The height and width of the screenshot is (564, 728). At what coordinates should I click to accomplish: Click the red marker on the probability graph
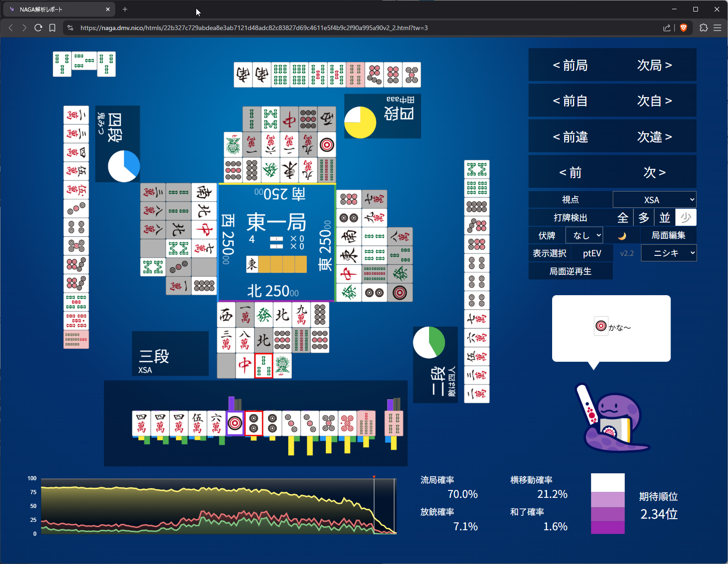click(x=374, y=477)
